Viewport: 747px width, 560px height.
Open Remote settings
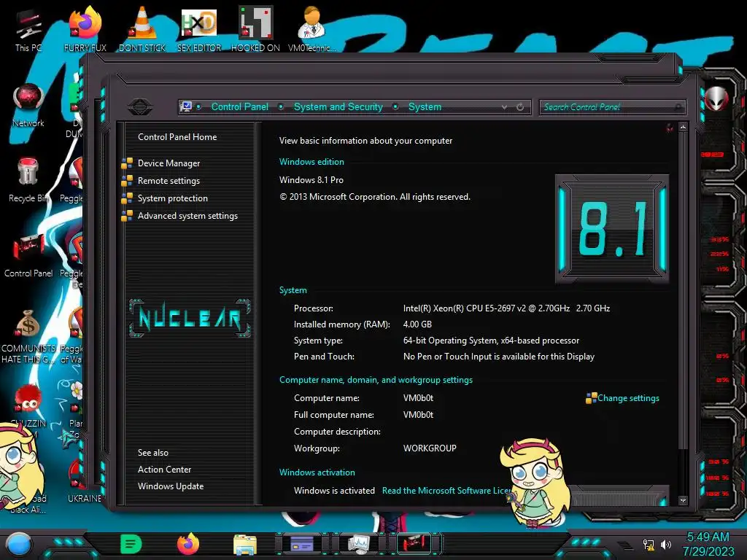pos(169,181)
